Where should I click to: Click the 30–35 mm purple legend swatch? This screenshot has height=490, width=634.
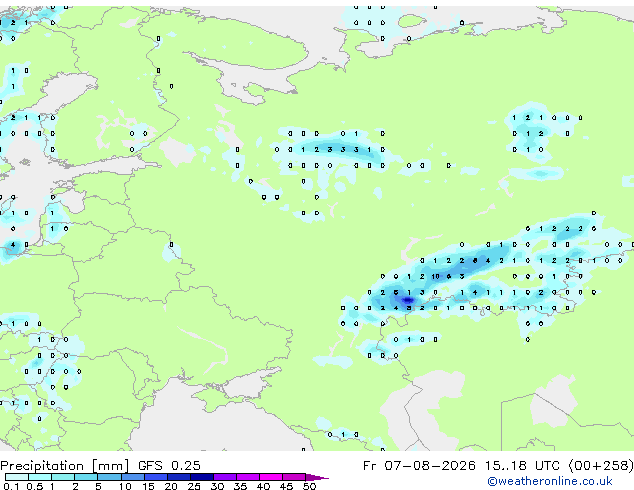click(x=224, y=477)
